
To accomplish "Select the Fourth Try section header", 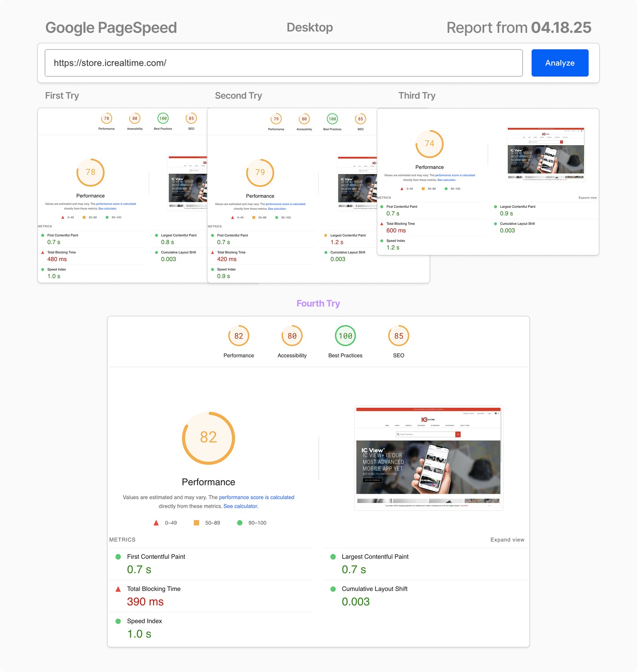I will 318,303.
